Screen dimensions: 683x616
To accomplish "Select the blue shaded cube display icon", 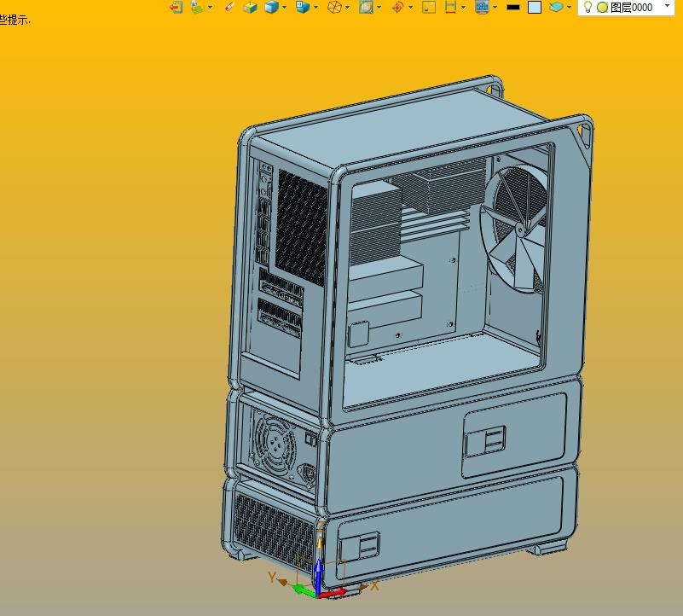I will [x=271, y=7].
